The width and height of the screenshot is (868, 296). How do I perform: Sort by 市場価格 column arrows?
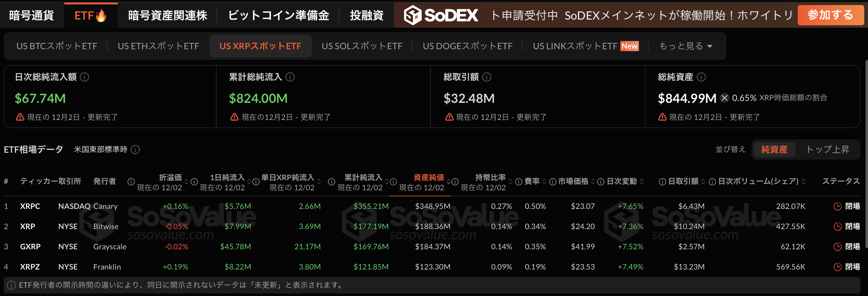coord(593,181)
